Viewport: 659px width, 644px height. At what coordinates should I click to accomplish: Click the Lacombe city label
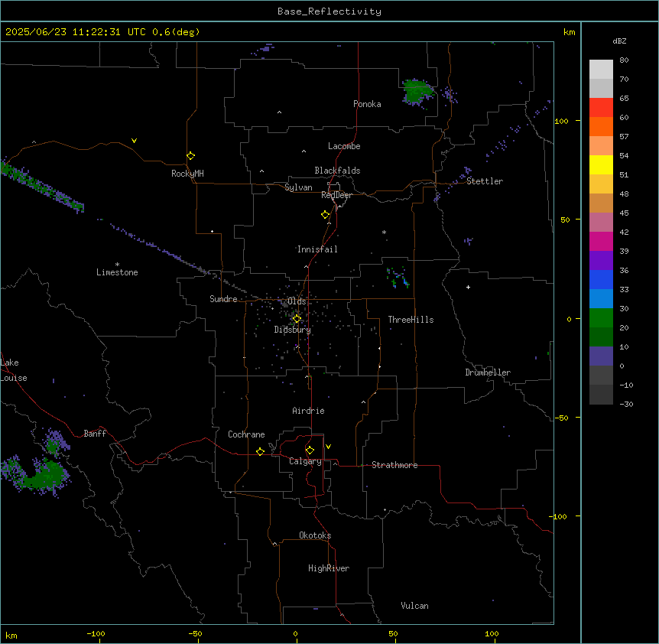[x=344, y=146]
